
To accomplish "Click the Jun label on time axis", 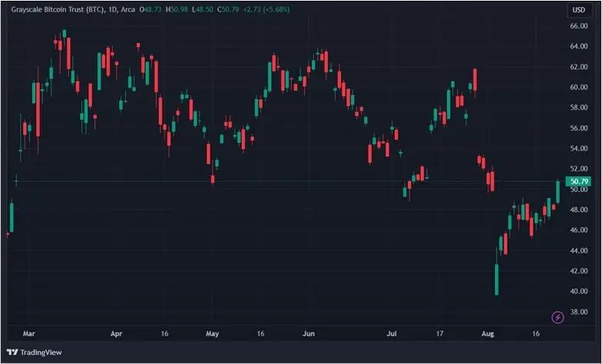I will (309, 334).
